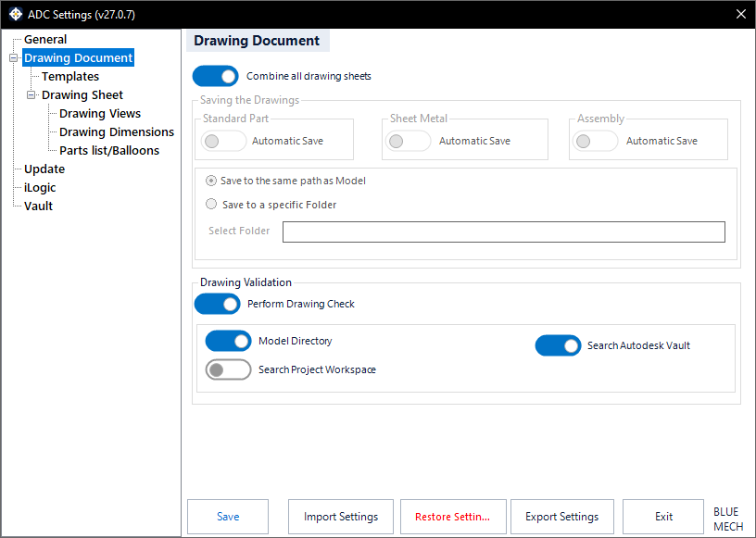The height and width of the screenshot is (538, 756).
Task: Go to iLogic settings
Action: [40, 188]
